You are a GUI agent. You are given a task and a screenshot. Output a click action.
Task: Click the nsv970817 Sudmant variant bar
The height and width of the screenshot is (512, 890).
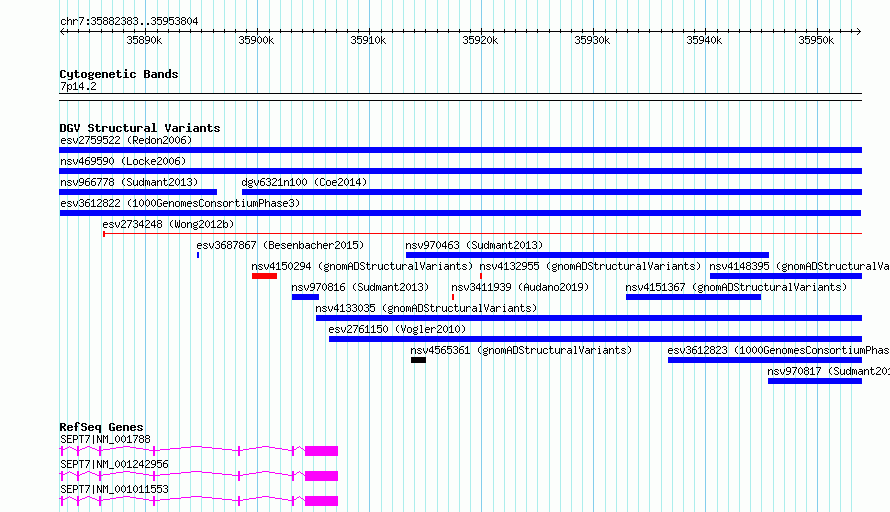point(815,381)
